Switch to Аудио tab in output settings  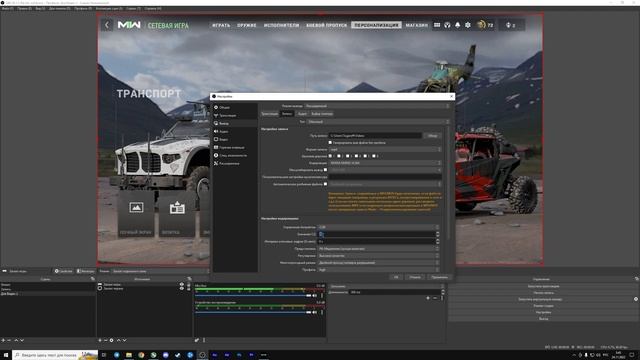tap(302, 114)
